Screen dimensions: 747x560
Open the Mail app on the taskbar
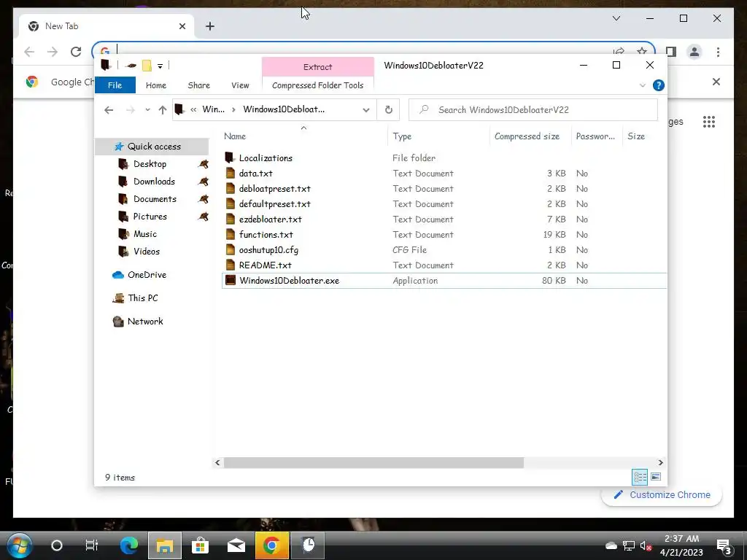[x=236, y=545]
